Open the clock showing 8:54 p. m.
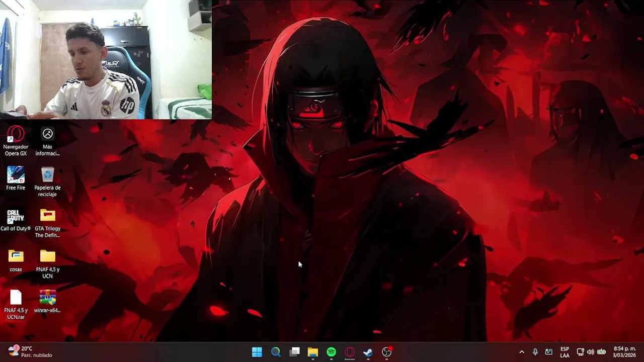The height and width of the screenshot is (362, 644). coord(624,352)
